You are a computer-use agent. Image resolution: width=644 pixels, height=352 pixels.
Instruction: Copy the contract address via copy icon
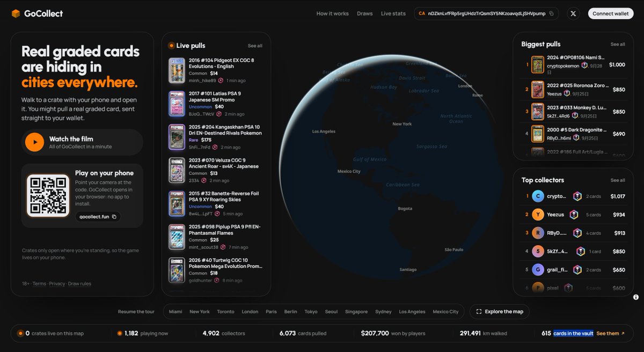coord(551,13)
